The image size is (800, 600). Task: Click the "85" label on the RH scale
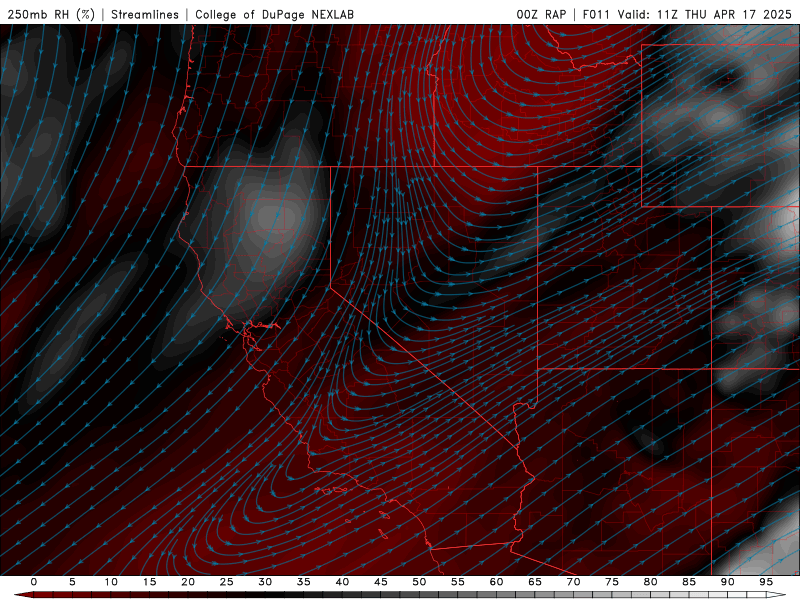pos(689,582)
